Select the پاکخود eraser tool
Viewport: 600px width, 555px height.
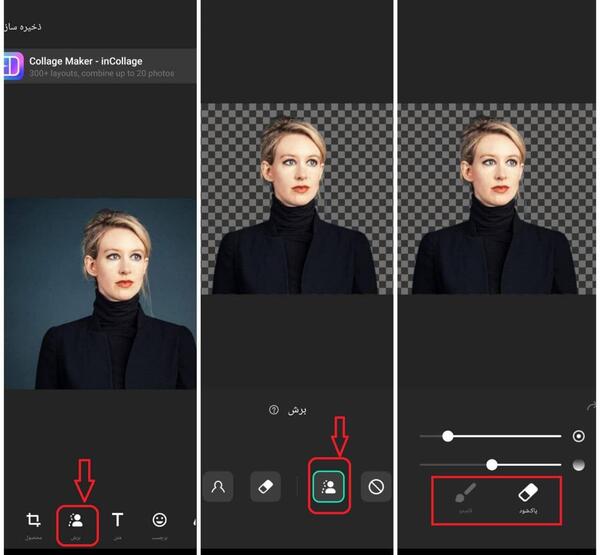point(528,498)
